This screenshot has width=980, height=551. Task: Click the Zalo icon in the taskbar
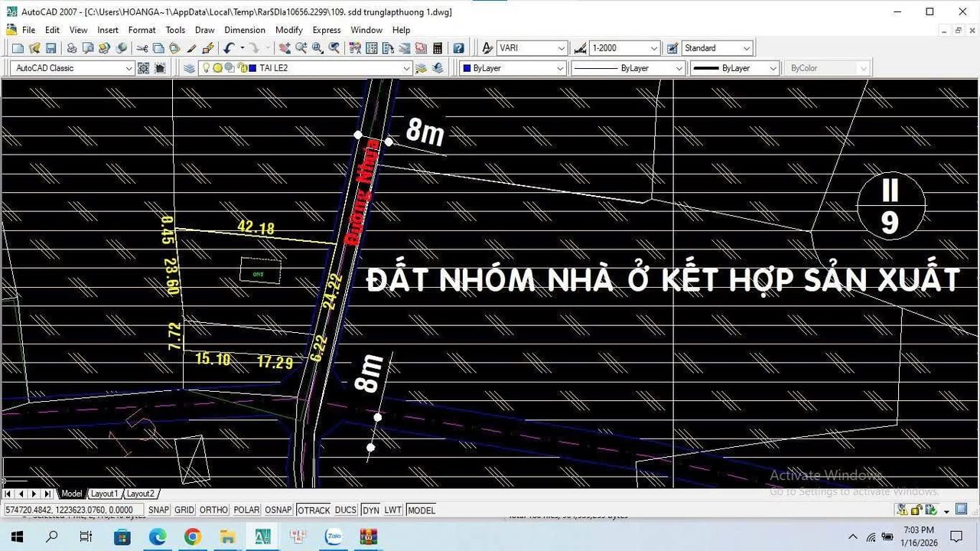click(333, 536)
